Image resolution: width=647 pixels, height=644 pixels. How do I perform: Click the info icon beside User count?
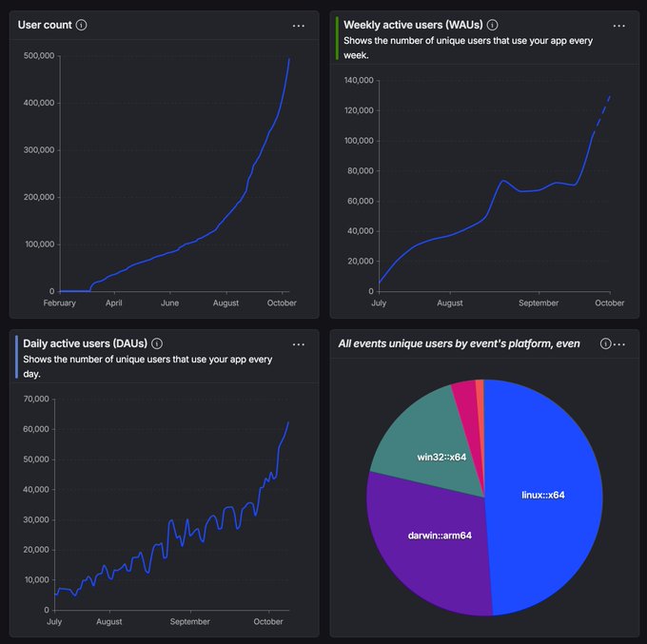81,25
